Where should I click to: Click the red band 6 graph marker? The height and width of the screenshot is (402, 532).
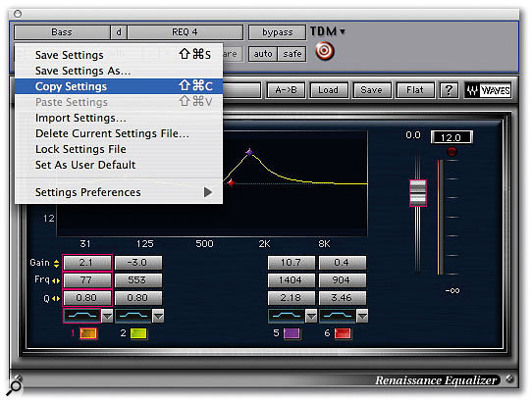click(x=231, y=183)
